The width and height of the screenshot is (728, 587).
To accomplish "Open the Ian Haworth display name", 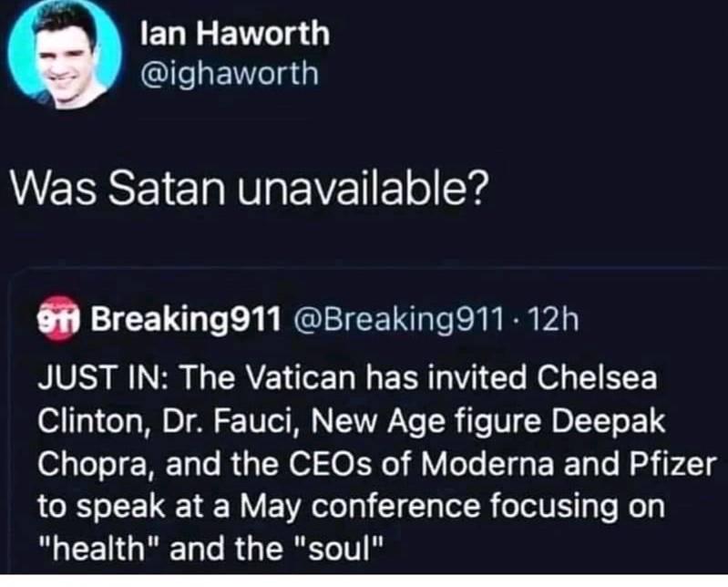I will pyautogui.click(x=236, y=34).
